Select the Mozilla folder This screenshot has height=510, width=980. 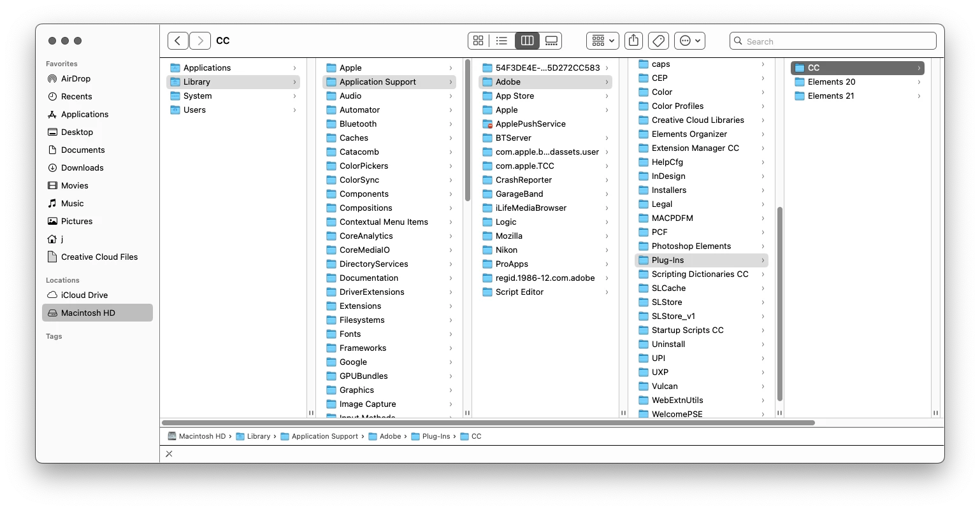point(545,236)
